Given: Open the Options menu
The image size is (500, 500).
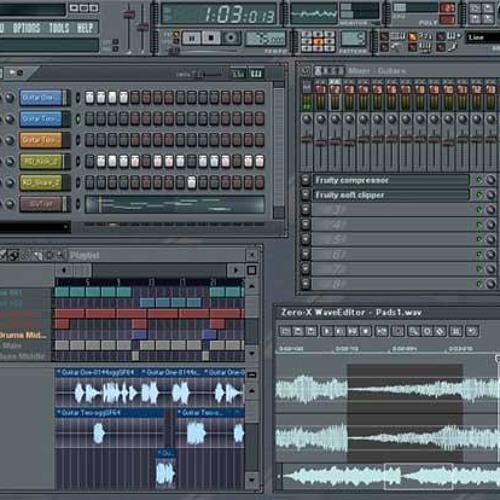Looking at the screenshot, I should (x=27, y=28).
